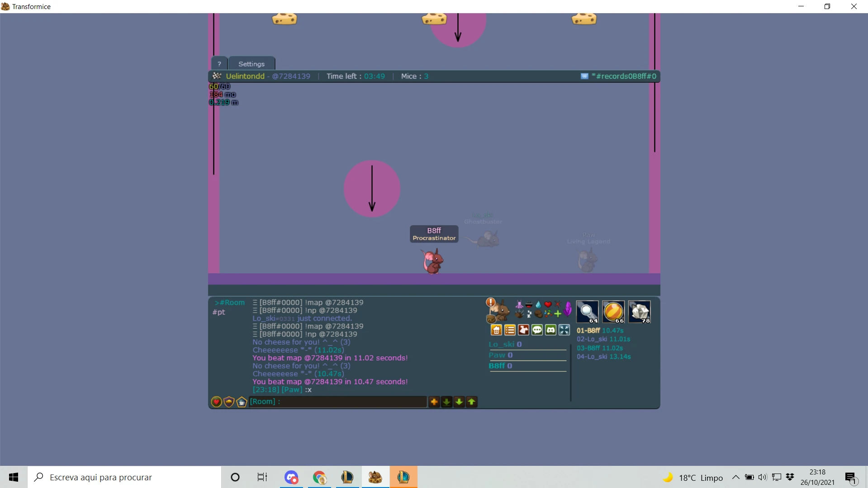868x488 pixels.
Task: Select record entry 01-B8ff 10.47s
Action: coord(600,331)
